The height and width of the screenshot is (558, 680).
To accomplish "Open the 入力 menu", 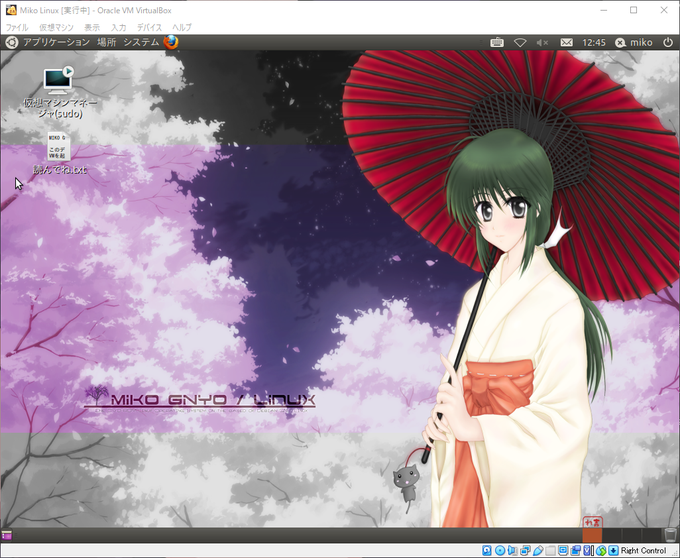I will tap(118, 27).
